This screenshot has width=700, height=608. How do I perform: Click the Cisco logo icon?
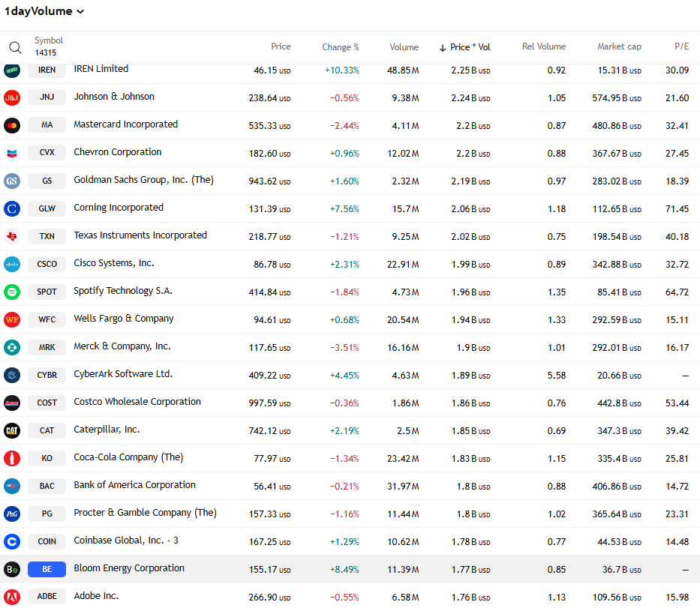click(12, 264)
